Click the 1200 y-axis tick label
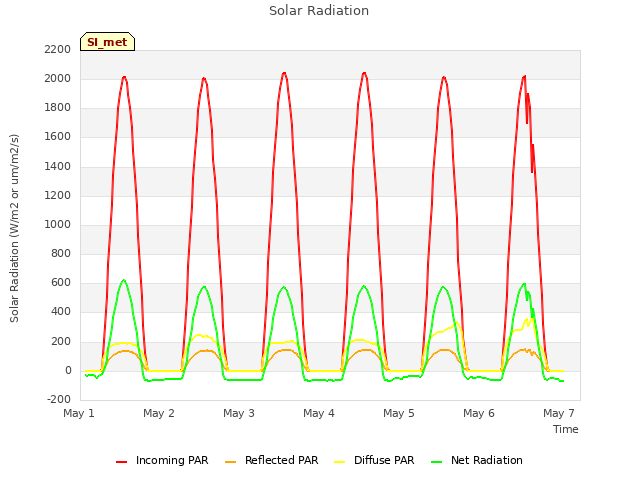The image size is (640, 480). 58,195
